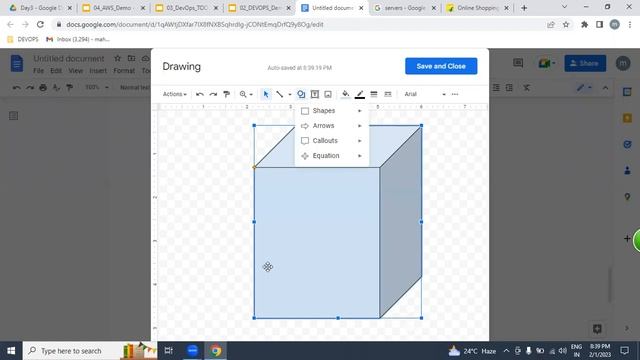Reload the page
Image resolution: width=640 pixels, height=360 pixels.
[40, 24]
